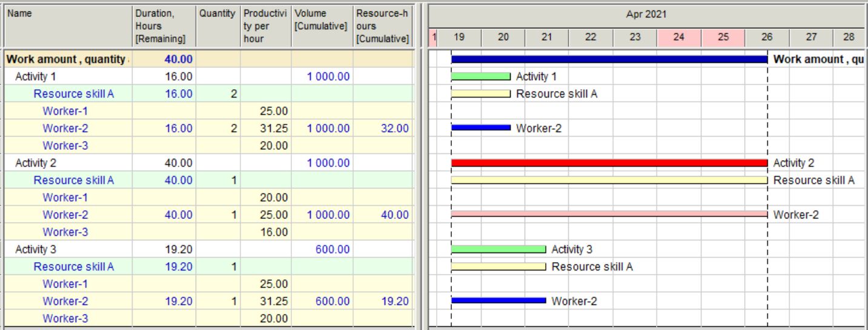The width and height of the screenshot is (868, 330).
Task: Click yellow Resource skill A bar of Activity 2
Action: [x=609, y=180]
